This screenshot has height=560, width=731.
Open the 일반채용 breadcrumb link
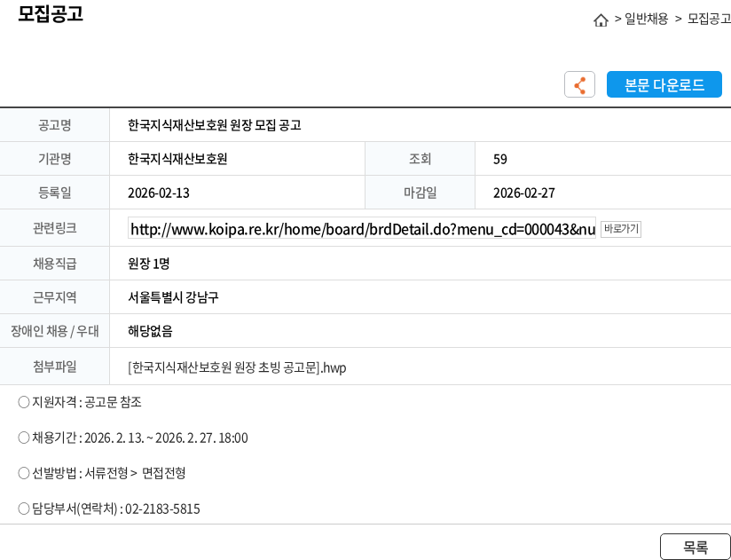[646, 19]
